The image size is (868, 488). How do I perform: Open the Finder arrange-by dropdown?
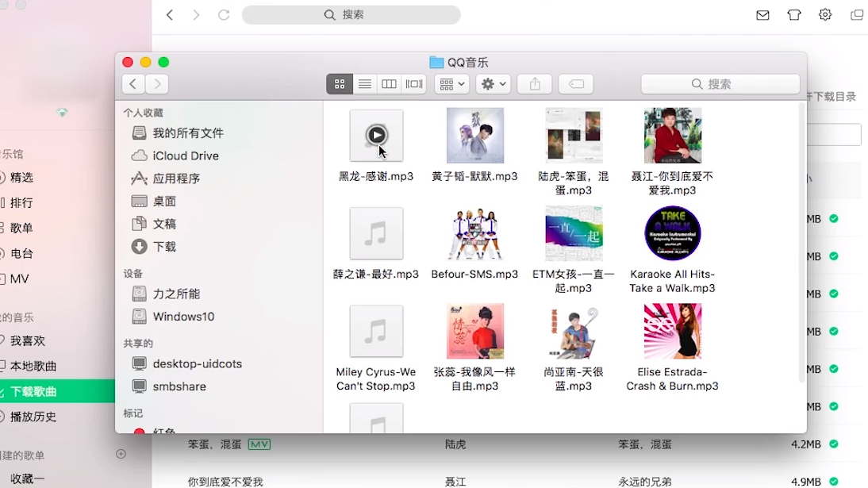pos(451,84)
